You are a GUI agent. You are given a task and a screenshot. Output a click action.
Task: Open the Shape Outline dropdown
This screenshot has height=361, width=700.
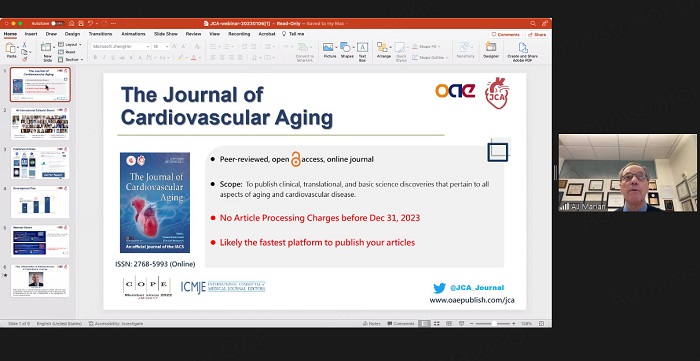429,58
